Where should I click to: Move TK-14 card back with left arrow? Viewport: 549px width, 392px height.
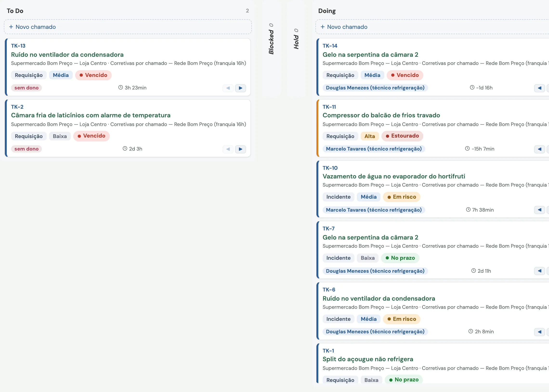[539, 88]
